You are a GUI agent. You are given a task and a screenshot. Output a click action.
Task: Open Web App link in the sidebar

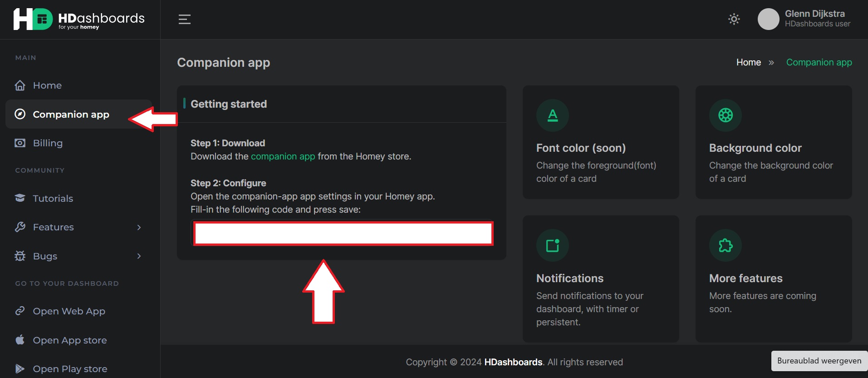69,311
